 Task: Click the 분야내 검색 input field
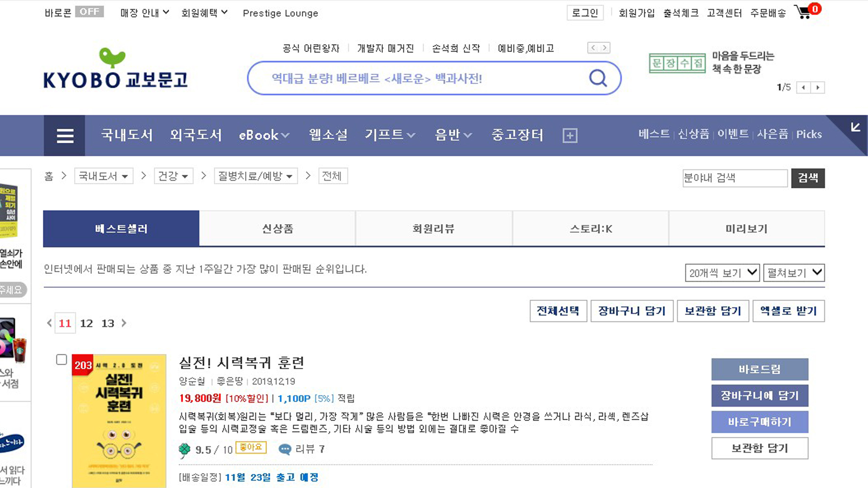[x=735, y=178]
